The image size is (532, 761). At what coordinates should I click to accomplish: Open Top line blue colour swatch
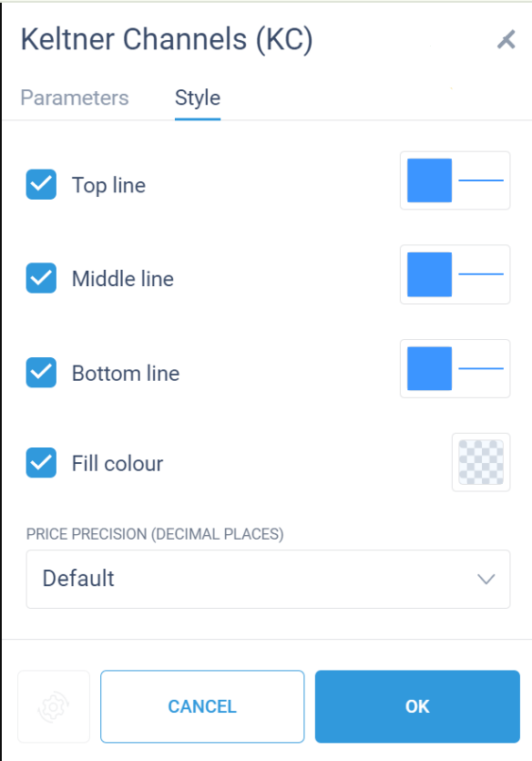click(430, 180)
